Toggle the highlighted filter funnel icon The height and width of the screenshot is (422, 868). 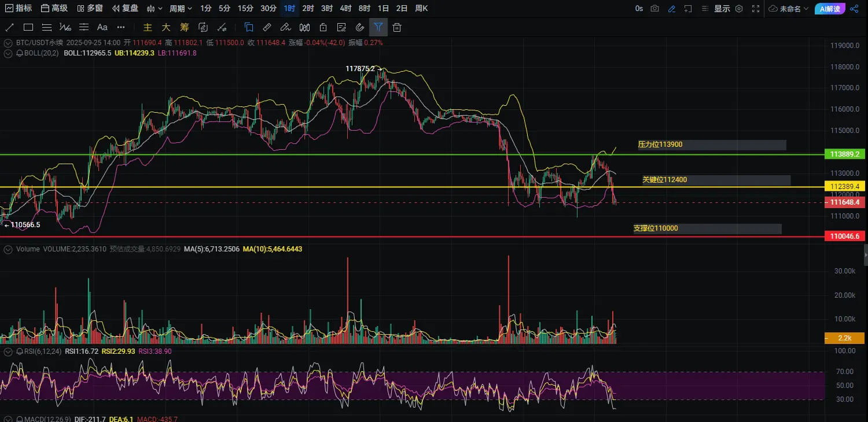(378, 27)
